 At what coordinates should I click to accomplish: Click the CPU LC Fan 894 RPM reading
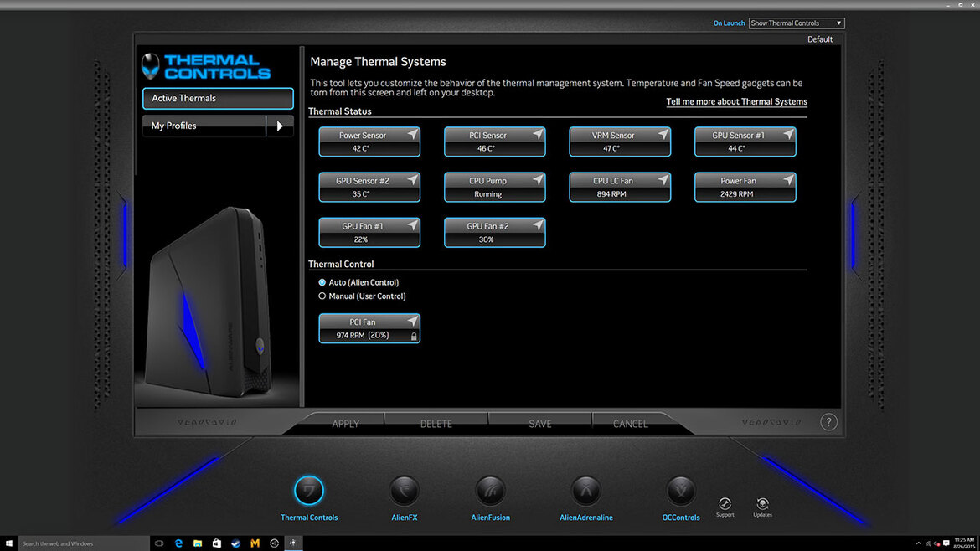coord(611,193)
